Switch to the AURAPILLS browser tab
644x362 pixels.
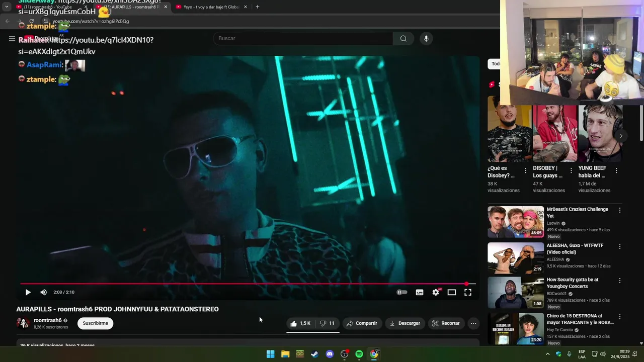[x=132, y=7]
